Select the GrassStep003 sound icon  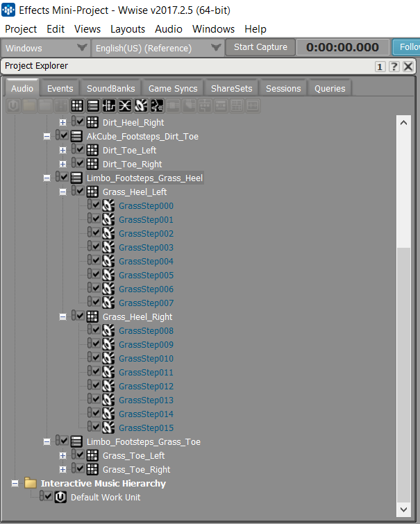point(108,247)
